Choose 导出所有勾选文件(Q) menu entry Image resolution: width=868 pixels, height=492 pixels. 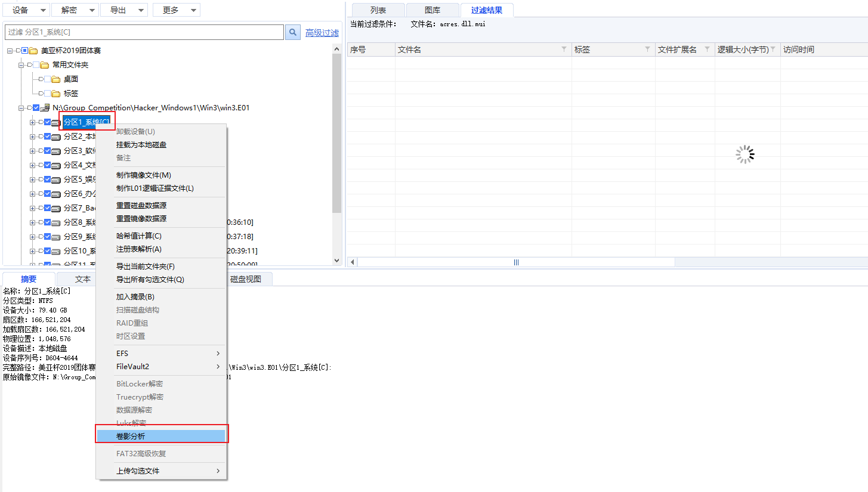click(161, 280)
